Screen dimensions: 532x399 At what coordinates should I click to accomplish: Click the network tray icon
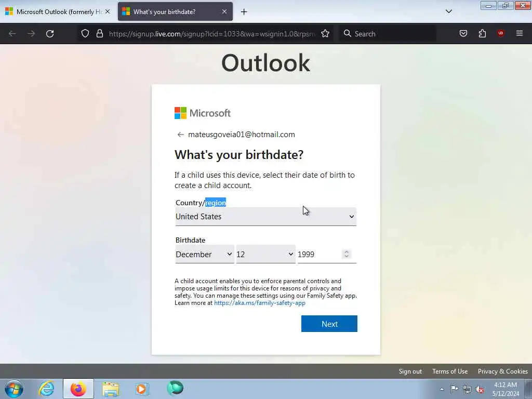tap(467, 390)
